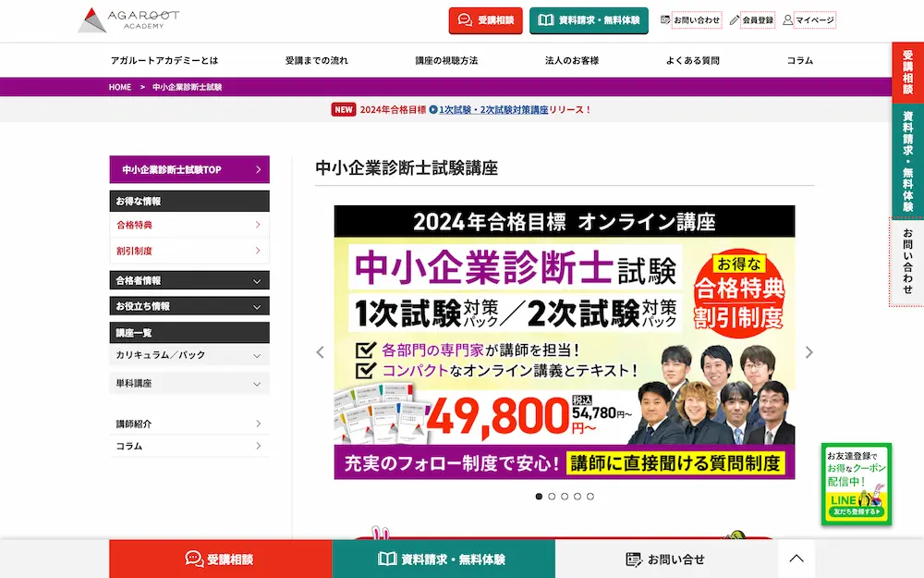
Task: Select fourth carousel dot
Action: (577, 497)
